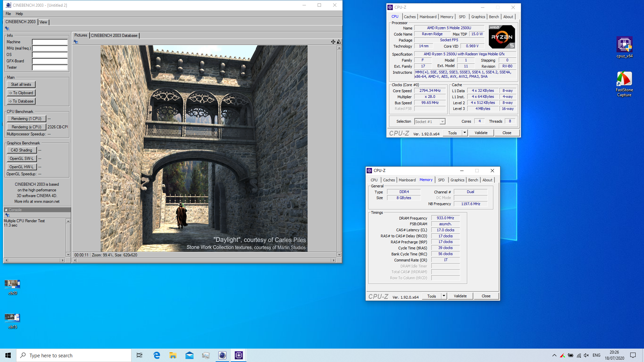Image resolution: width=644 pixels, height=362 pixels.
Task: Run the OpenGL SW-L benchmark
Action: [22, 159]
